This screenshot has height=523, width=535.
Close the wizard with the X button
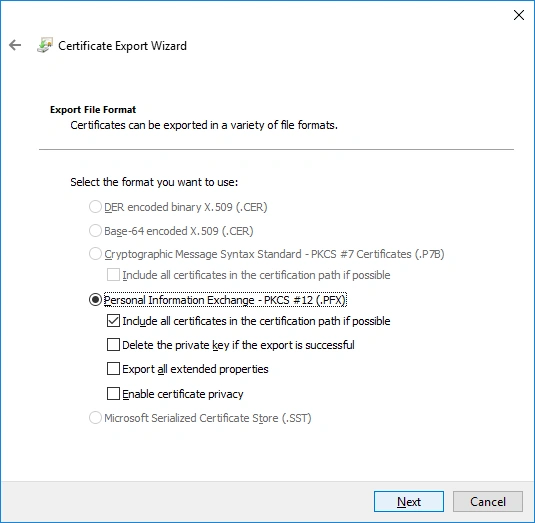tap(519, 15)
